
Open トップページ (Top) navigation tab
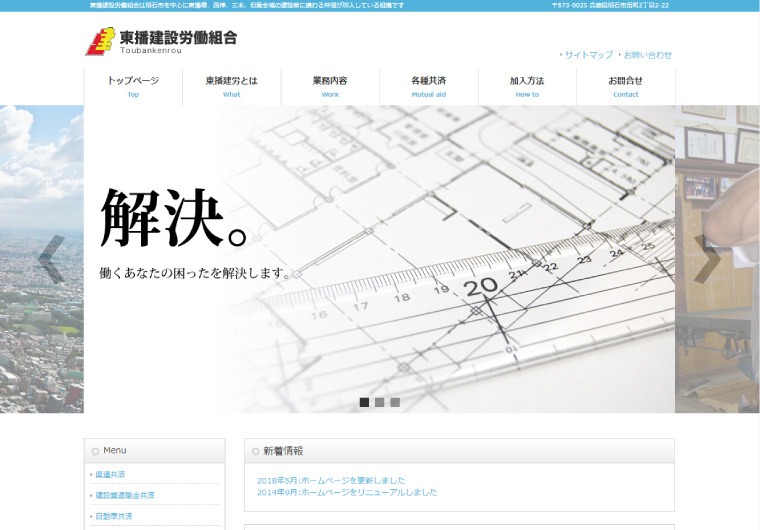(133, 86)
